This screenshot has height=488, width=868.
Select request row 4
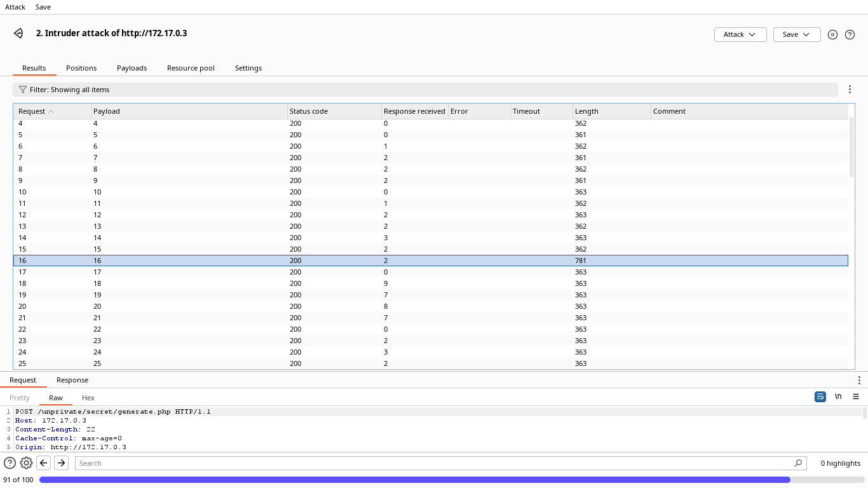tap(431, 123)
